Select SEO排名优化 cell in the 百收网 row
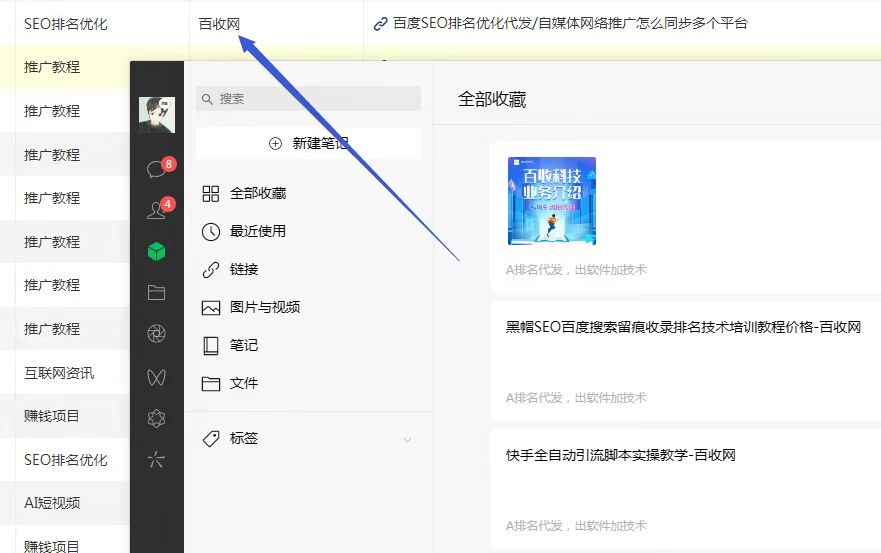The height and width of the screenshot is (553, 881). [66, 24]
